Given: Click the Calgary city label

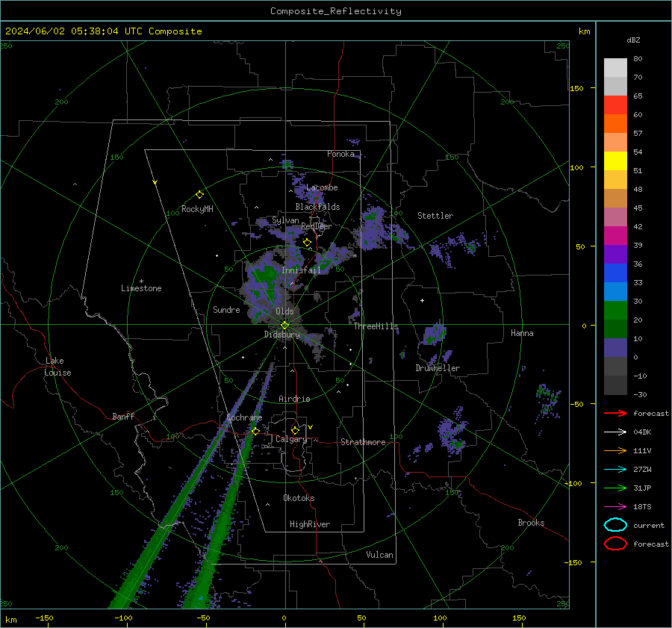Looking at the screenshot, I should 291,439.
